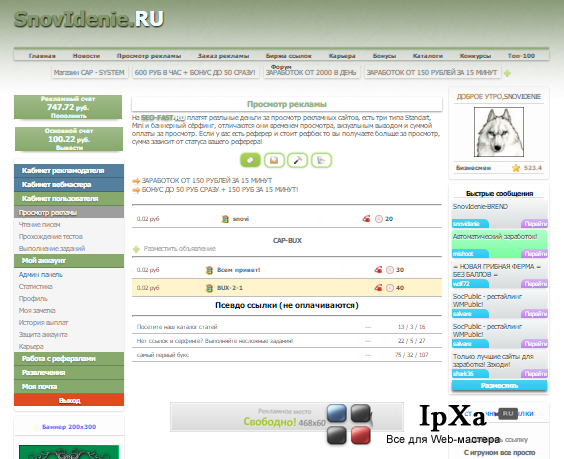Expand the Моя почта section

[69, 387]
